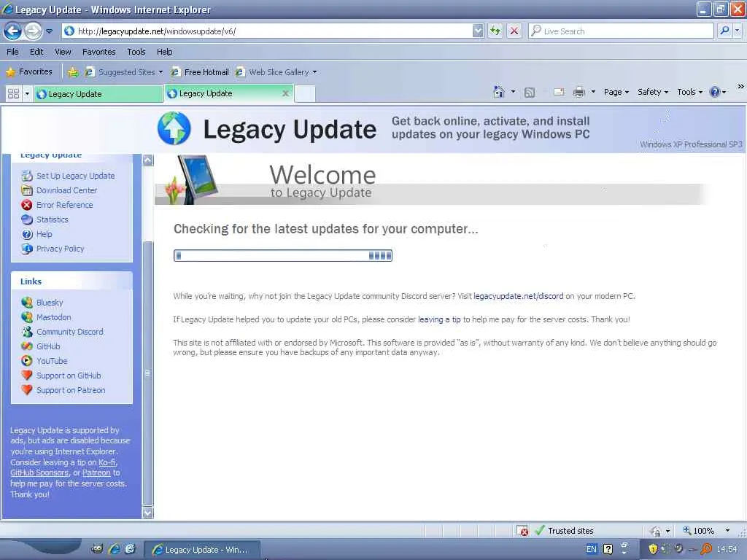This screenshot has width=747, height=560.
Task: Open the Mastodon link
Action: click(x=54, y=317)
